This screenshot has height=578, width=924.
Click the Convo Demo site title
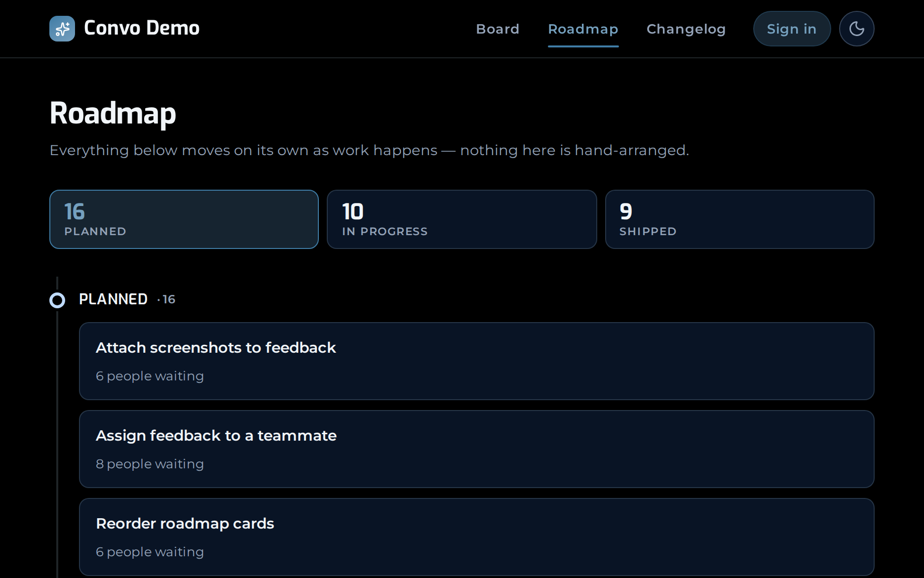(x=142, y=28)
